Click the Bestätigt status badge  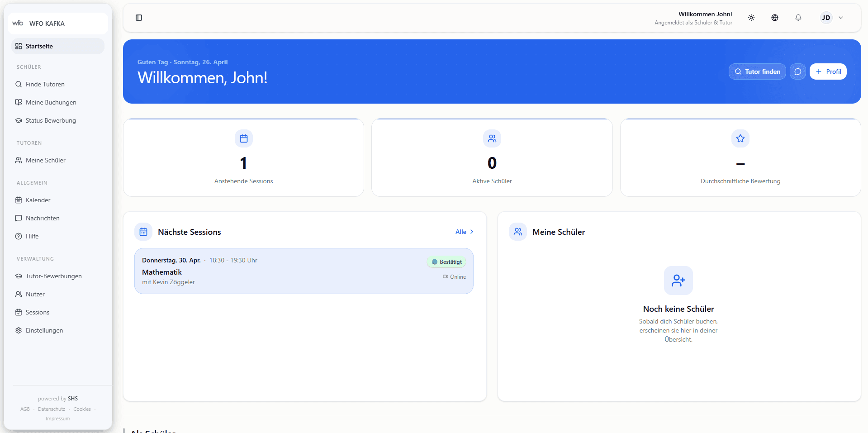coord(446,262)
